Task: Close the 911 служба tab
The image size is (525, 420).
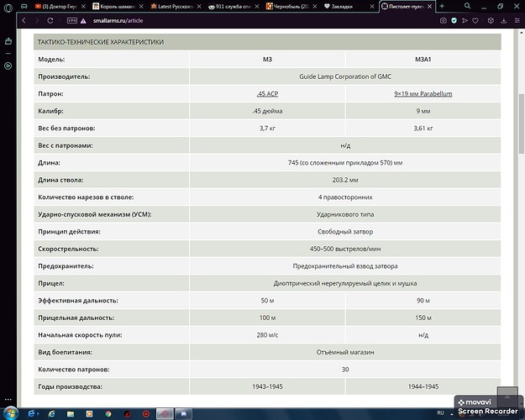Action: tap(257, 7)
